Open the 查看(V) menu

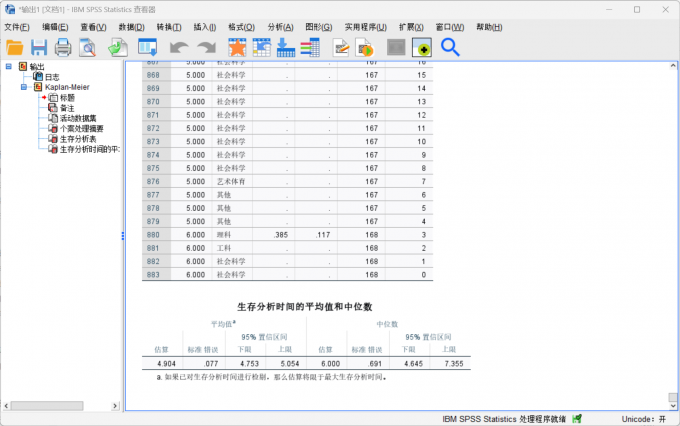point(93,27)
